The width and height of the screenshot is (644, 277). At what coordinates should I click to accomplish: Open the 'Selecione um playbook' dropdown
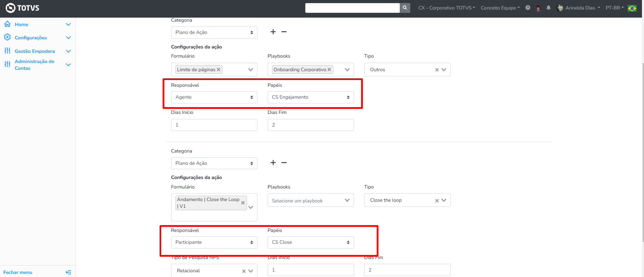coord(311,201)
